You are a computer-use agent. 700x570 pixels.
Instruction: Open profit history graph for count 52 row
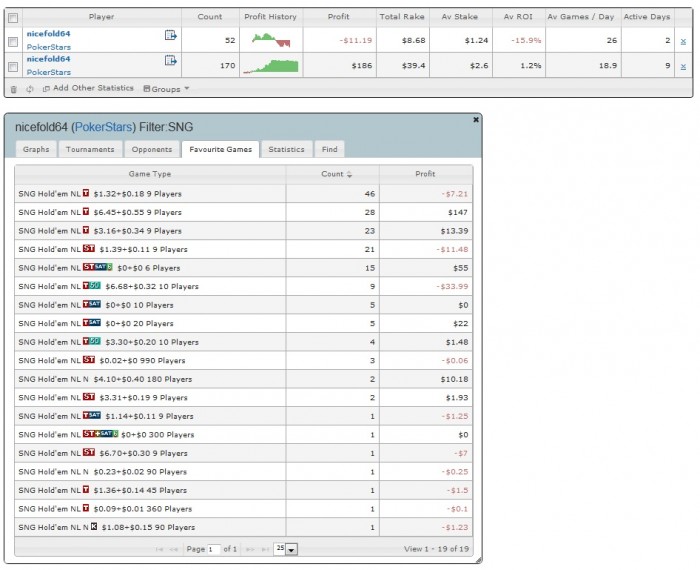(271, 40)
